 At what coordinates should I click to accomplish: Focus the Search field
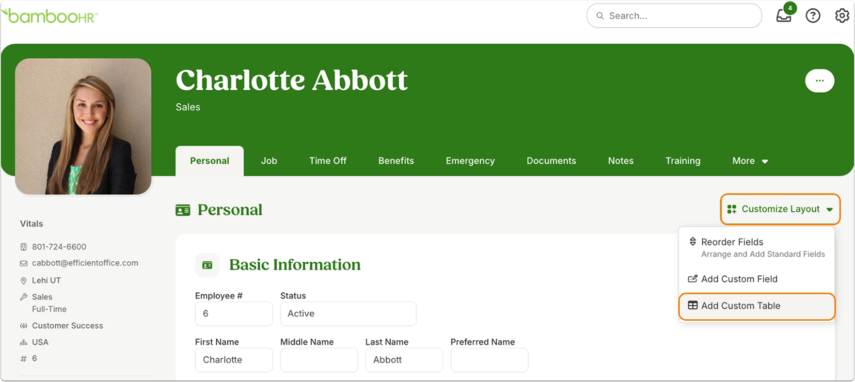point(674,16)
